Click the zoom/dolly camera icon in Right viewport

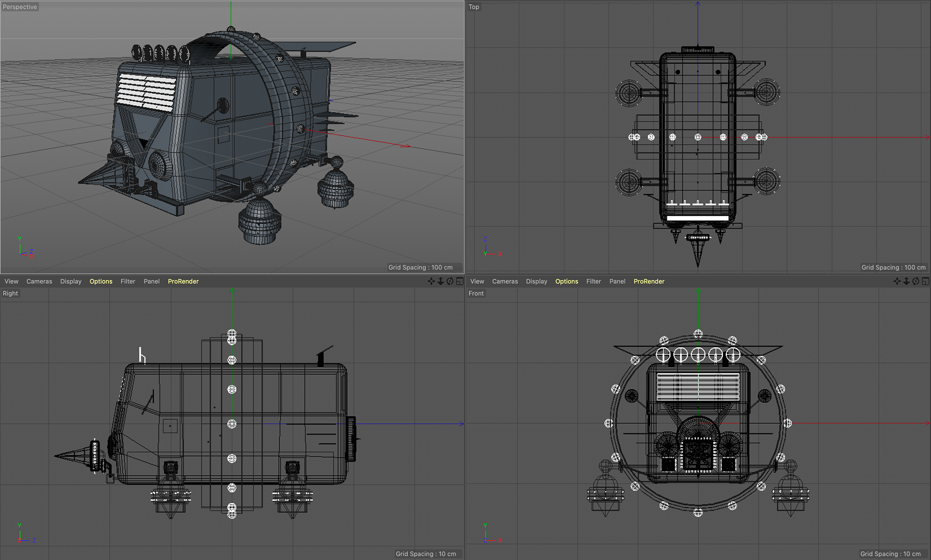[x=440, y=281]
